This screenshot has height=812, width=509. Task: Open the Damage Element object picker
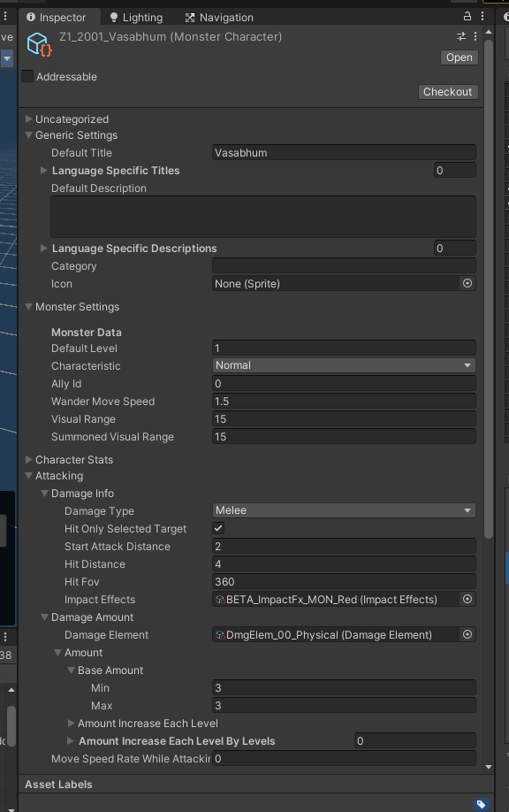pyautogui.click(x=467, y=634)
